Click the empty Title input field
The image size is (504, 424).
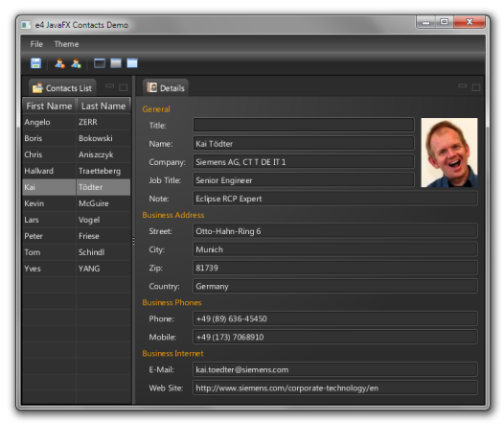(304, 125)
